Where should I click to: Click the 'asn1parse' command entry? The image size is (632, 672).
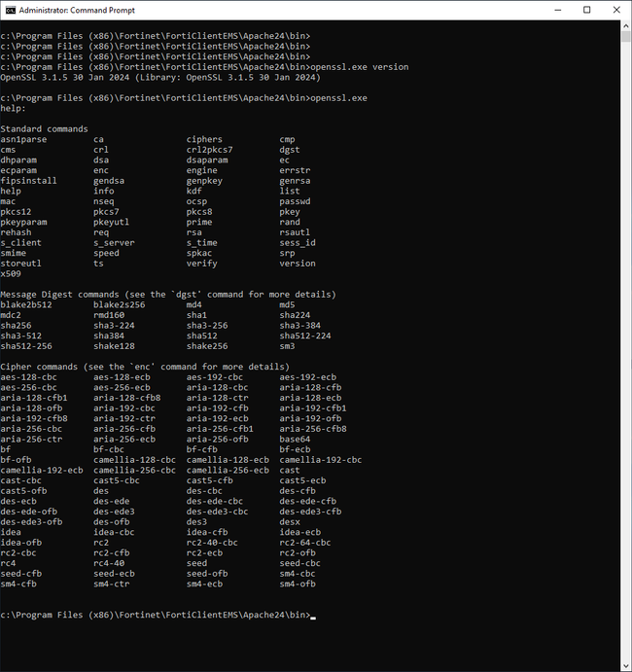coord(23,140)
